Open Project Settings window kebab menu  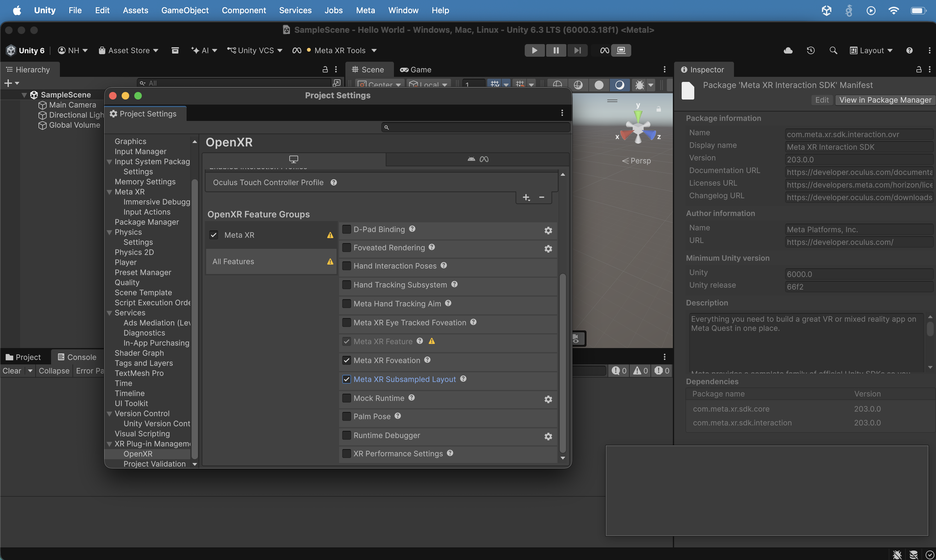point(562,113)
